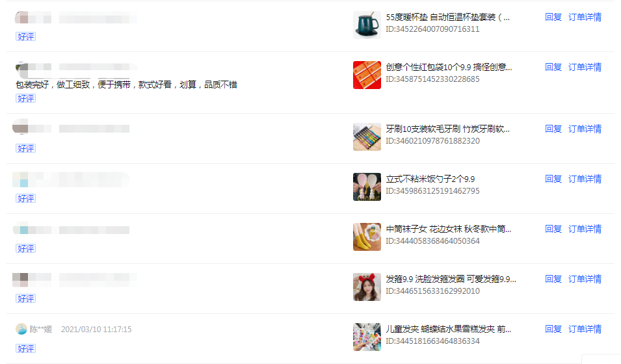Screen dimensions: 621x364
Task: View order details for 创意个性红包袋
Action: click(x=585, y=67)
